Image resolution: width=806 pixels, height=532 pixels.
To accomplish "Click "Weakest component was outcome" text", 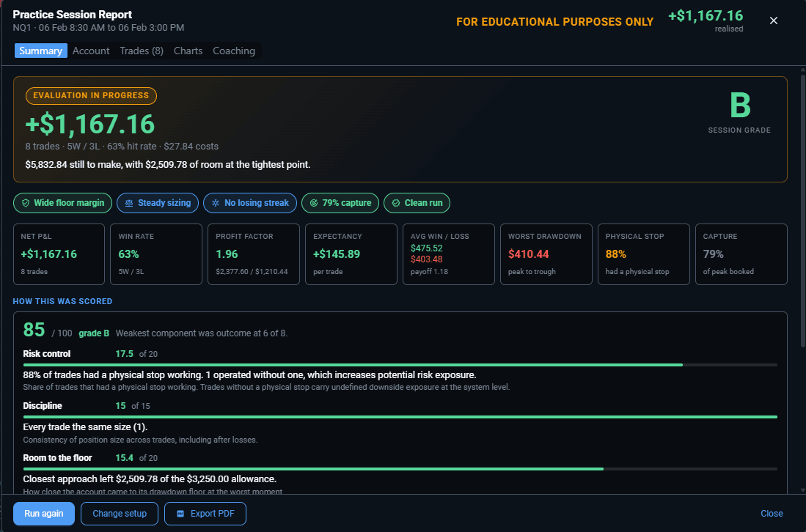I will [202, 333].
